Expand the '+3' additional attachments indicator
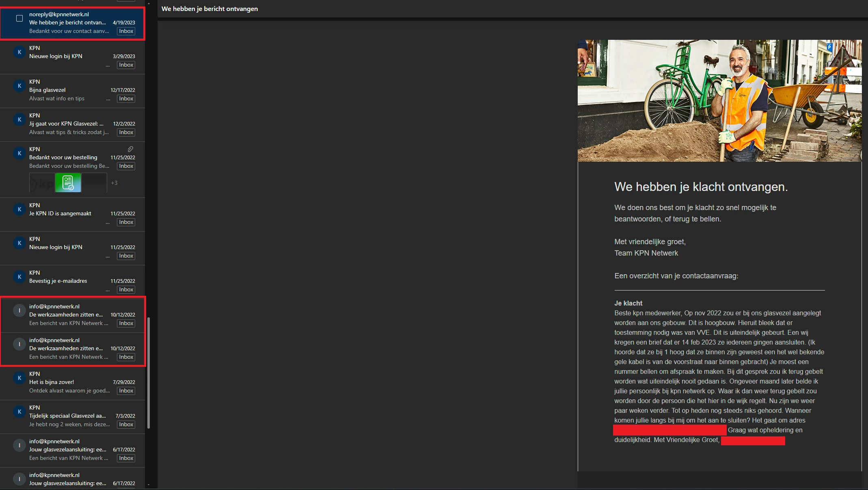The image size is (868, 490). pos(114,183)
